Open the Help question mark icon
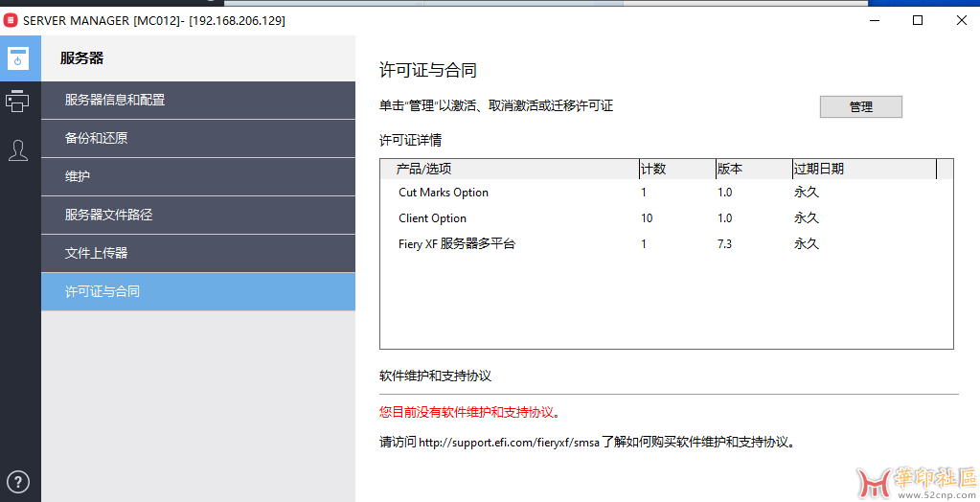This screenshot has width=980, height=502. (x=18, y=482)
